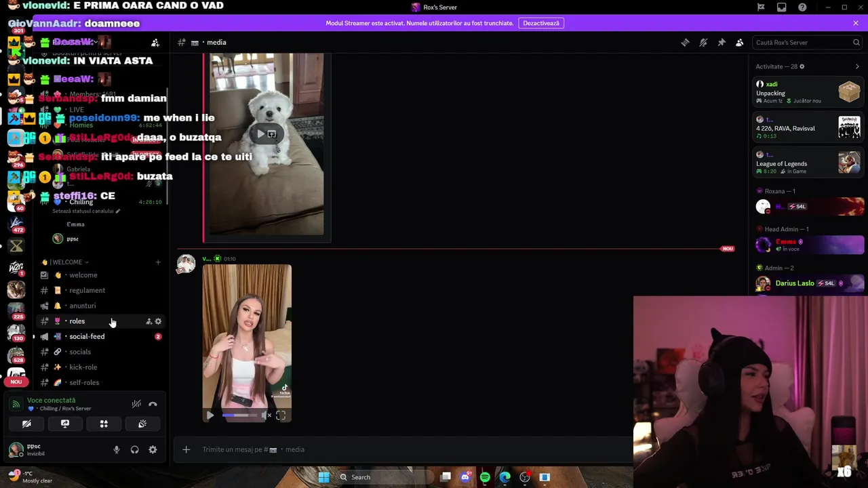Image resolution: width=868 pixels, height=488 pixels.
Task: Open the server with badge 528
Action: pyautogui.click(x=16, y=354)
